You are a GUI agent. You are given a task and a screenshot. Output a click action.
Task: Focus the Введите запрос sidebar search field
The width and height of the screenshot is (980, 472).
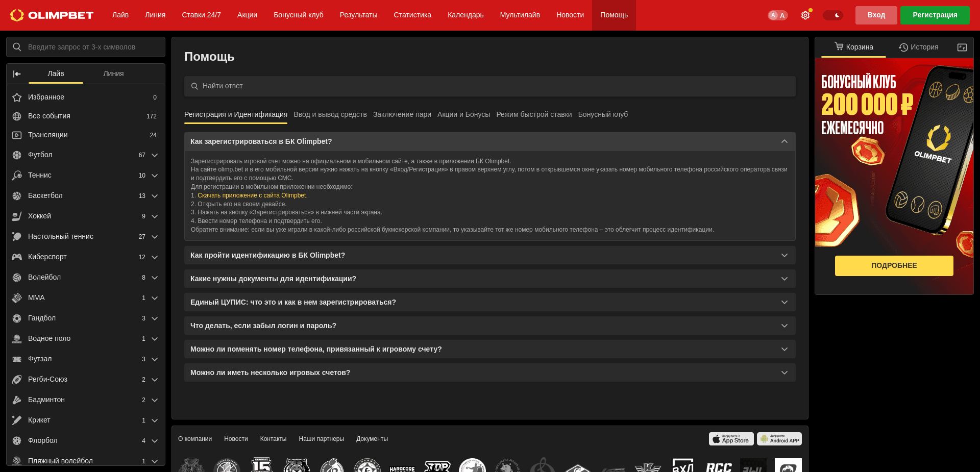(x=86, y=47)
